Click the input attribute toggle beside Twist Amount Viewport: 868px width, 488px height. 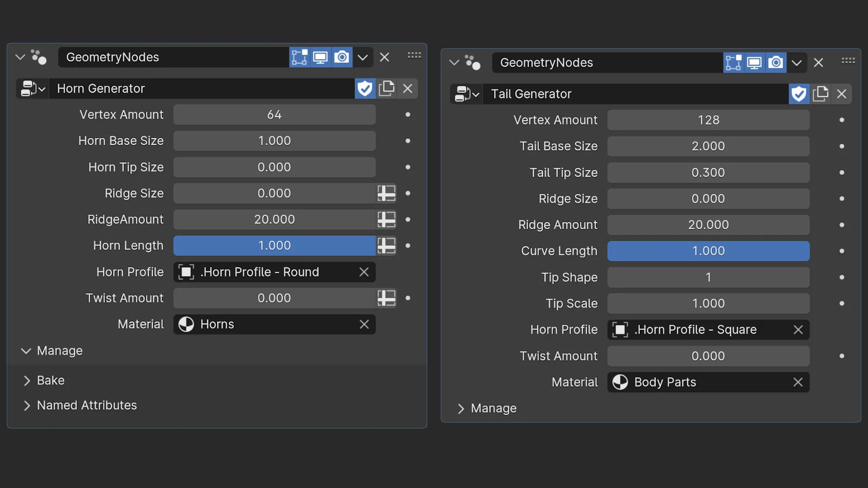point(386,298)
